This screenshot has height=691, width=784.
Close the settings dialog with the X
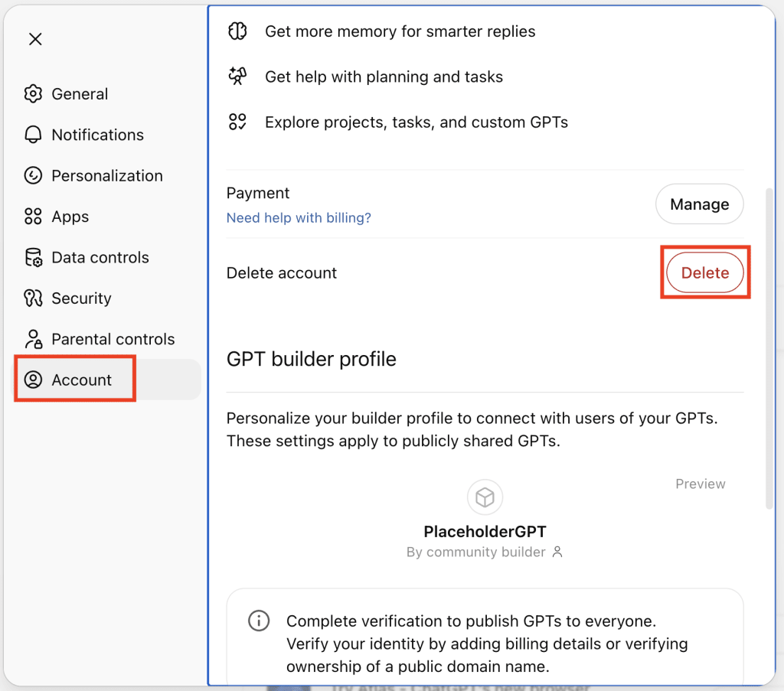(35, 39)
